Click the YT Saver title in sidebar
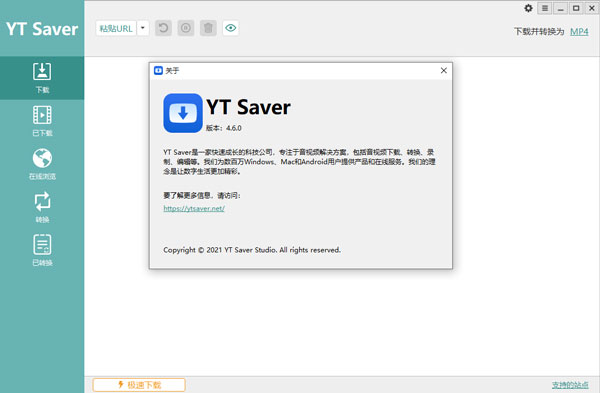Viewport: 600px width, 393px height. click(x=42, y=29)
